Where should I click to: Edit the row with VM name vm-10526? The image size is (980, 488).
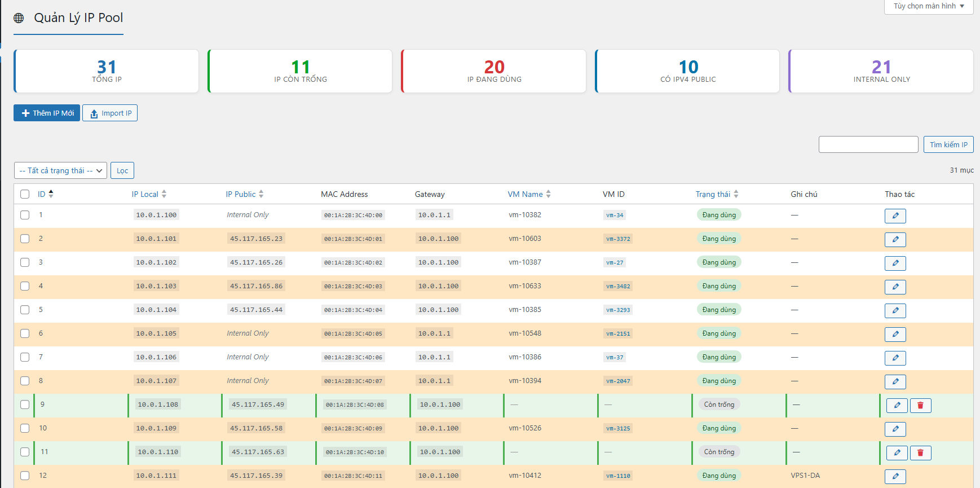895,429
